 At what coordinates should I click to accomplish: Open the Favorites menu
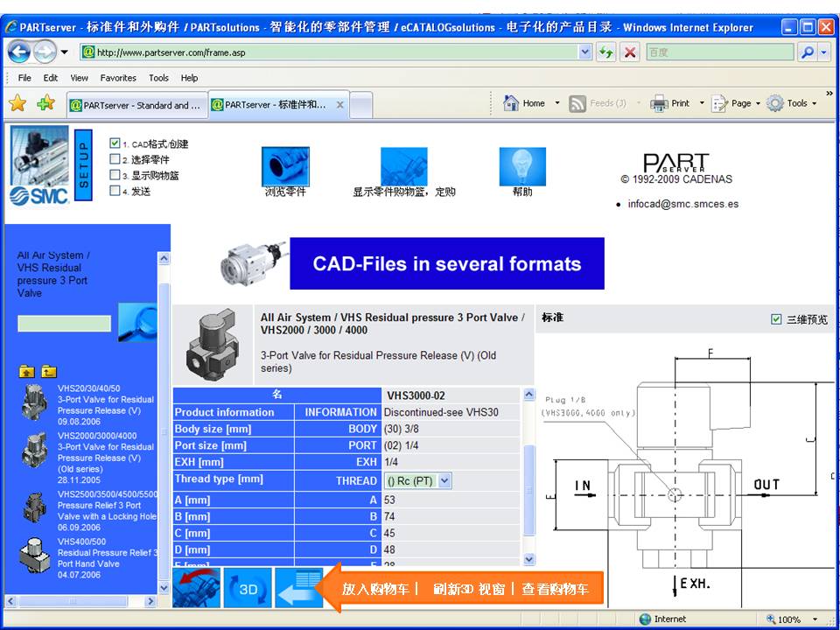[118, 78]
